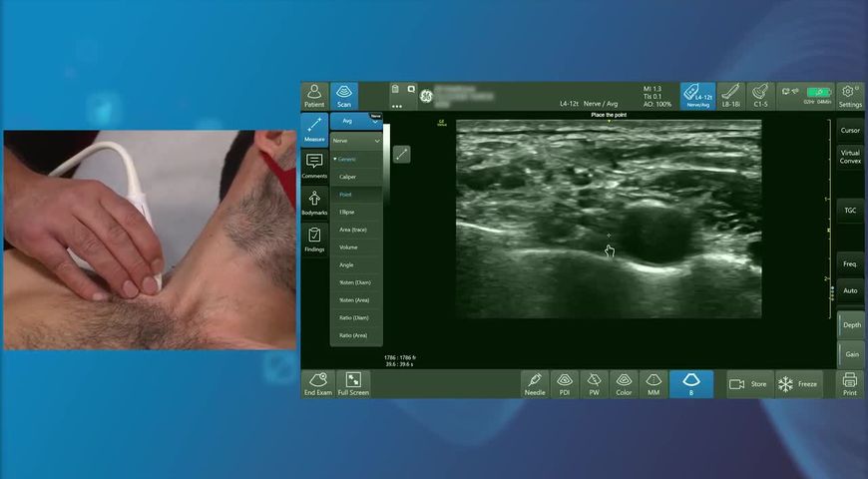Choose Area (trace) measurement

coord(356,230)
